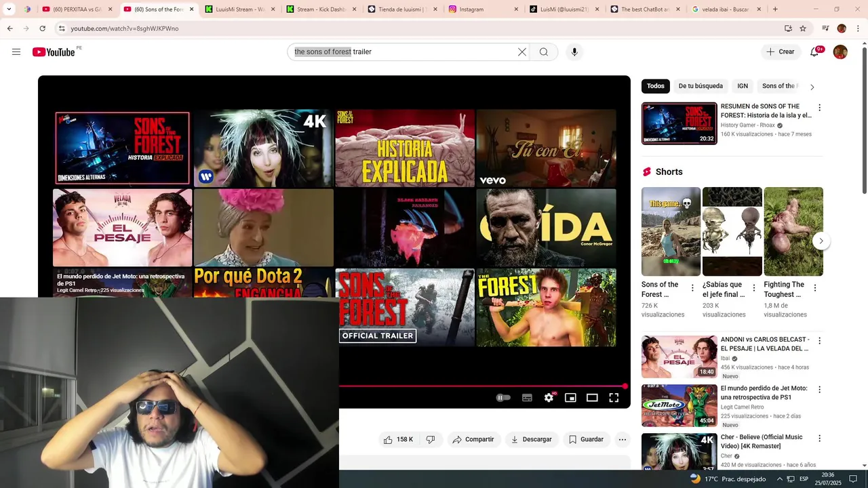
Task: Open options for ANDONI vs CARLOS BELCAST
Action: [819, 341]
